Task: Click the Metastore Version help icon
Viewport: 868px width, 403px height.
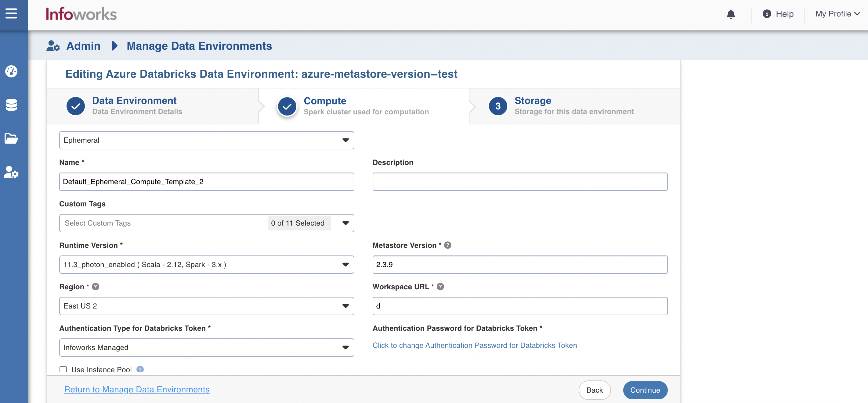Action: (447, 245)
